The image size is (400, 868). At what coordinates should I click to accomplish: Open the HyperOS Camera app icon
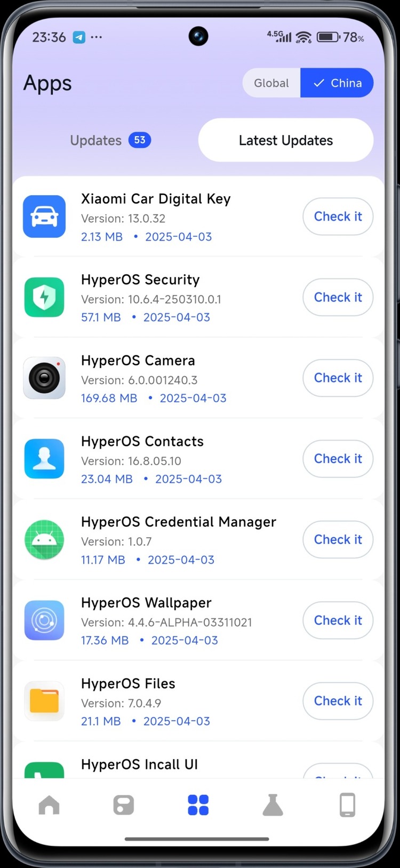pyautogui.click(x=44, y=378)
